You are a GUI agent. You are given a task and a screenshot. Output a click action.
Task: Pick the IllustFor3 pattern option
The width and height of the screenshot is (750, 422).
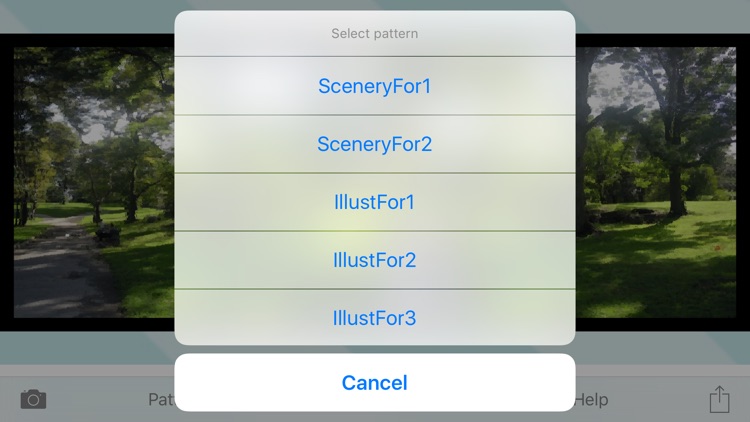[x=375, y=318]
